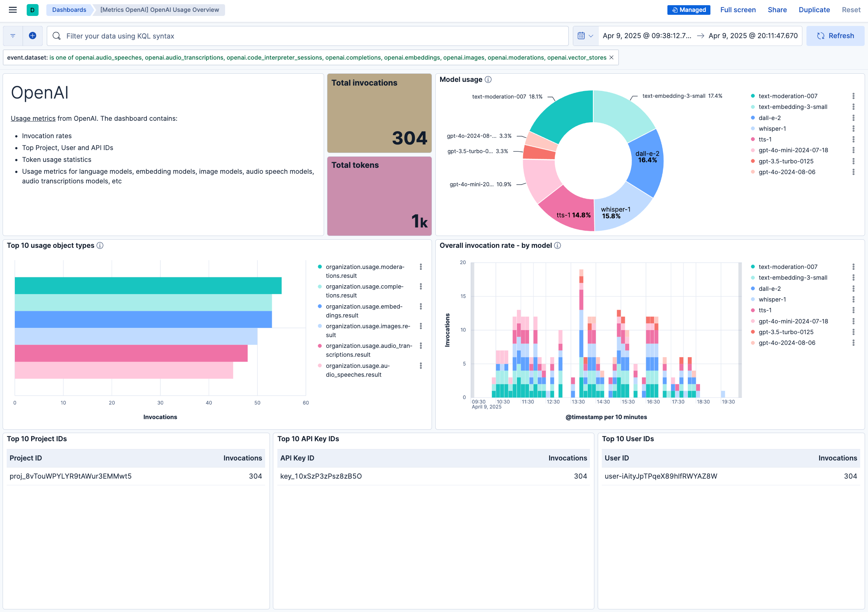Go to Dashboards breadcrumb
The width and height of the screenshot is (868, 612).
[x=69, y=10]
